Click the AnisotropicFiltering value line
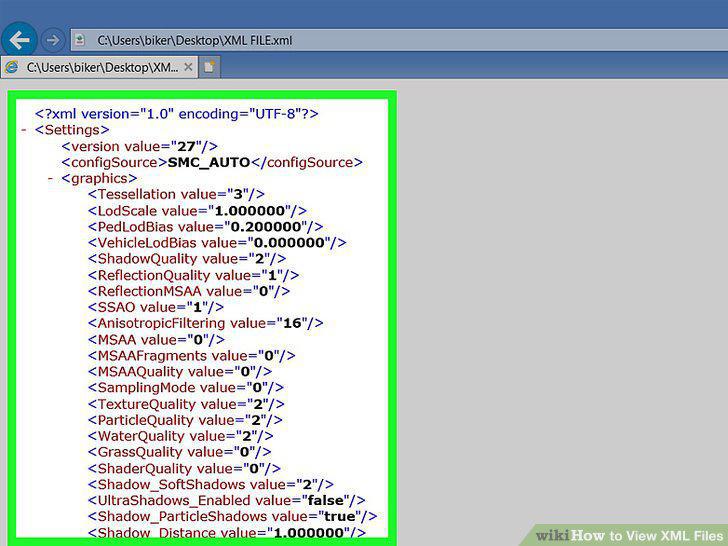728x546 pixels. pos(205,323)
